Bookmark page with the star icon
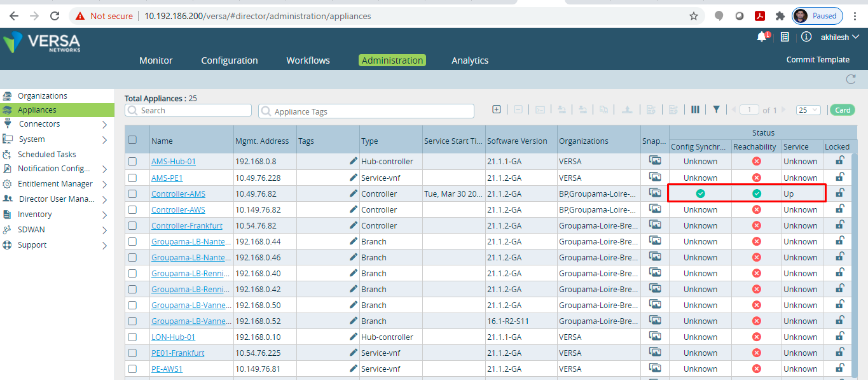The image size is (868, 380). (694, 16)
